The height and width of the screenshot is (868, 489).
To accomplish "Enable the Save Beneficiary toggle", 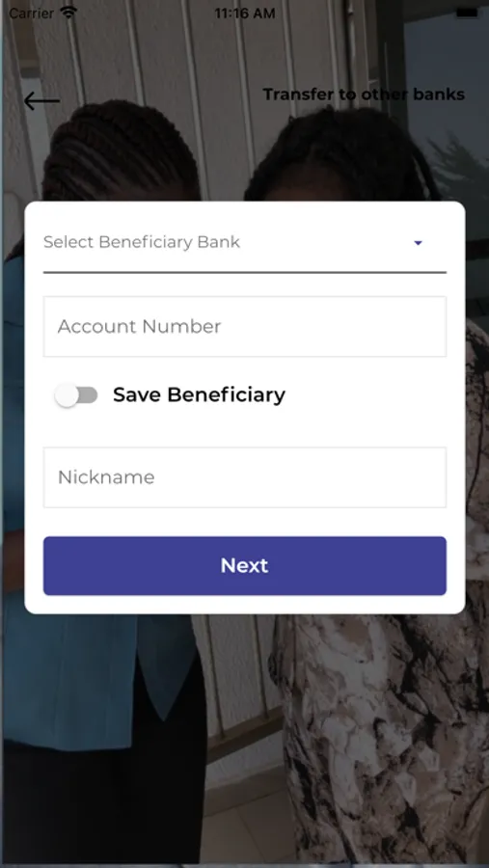I will coord(76,395).
